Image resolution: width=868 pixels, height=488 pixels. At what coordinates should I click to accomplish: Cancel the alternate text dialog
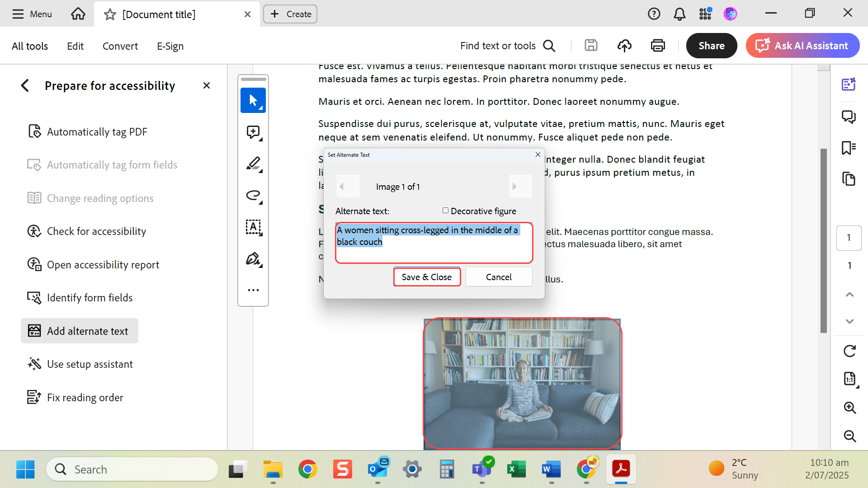click(499, 277)
